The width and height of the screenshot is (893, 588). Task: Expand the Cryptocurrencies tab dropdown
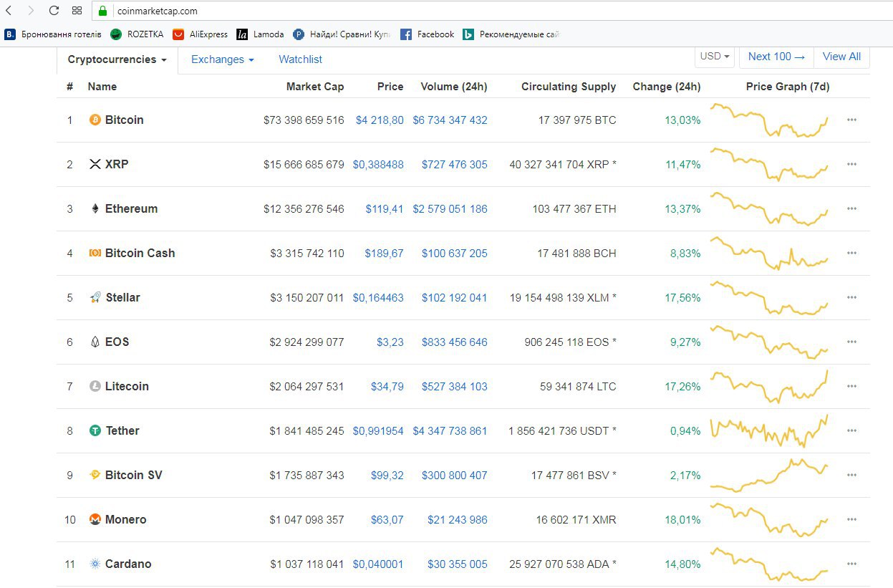point(117,59)
